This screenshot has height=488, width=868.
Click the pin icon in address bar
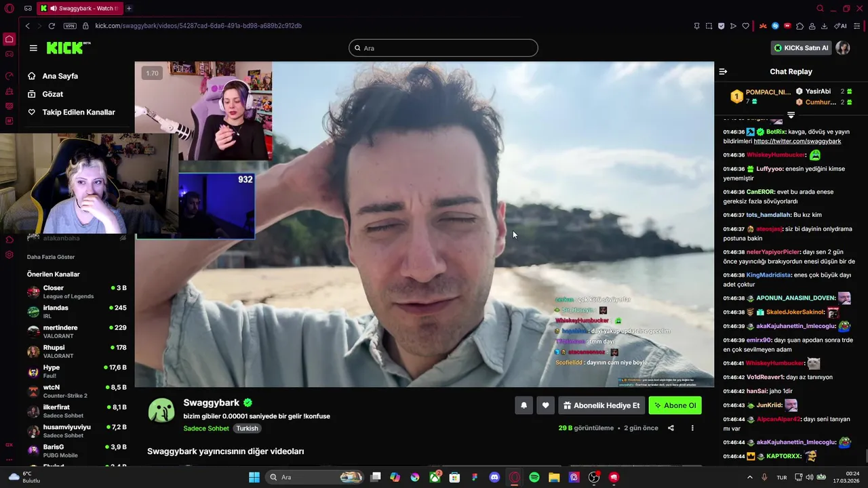click(x=696, y=26)
